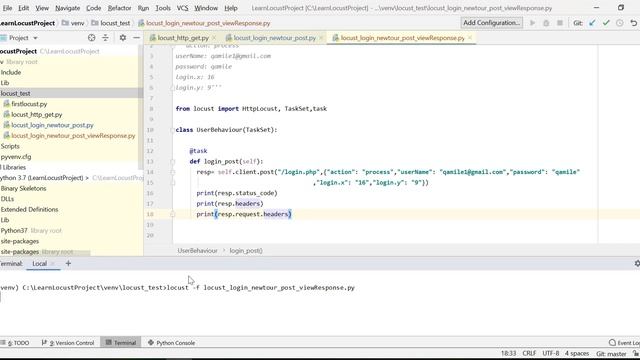
Task: Click 4 spaces indent in status bar
Action: pyautogui.click(x=577, y=353)
